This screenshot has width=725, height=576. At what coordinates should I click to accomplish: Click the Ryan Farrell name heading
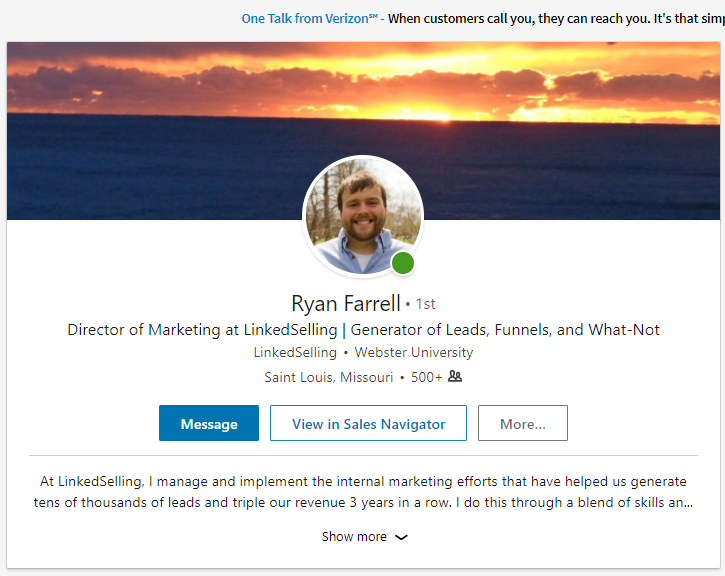click(x=345, y=303)
